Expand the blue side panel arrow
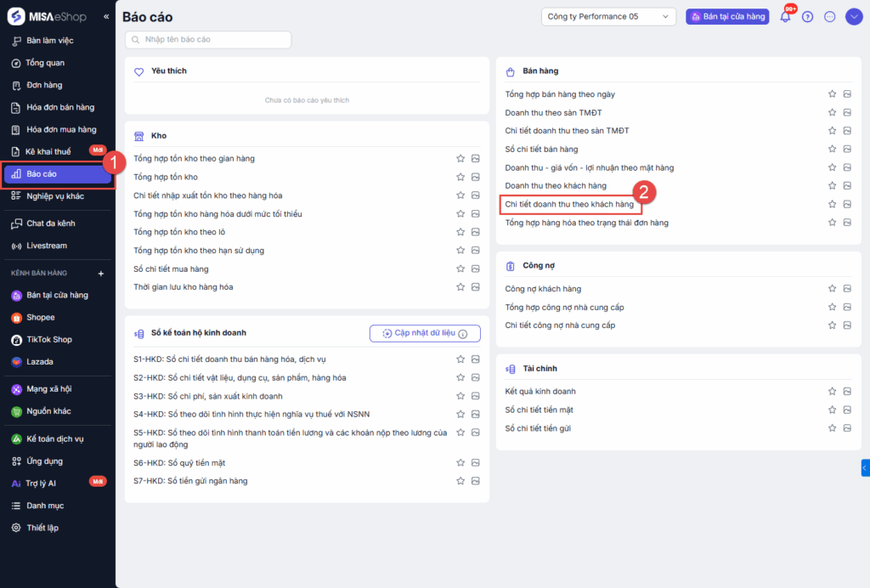 (865, 467)
